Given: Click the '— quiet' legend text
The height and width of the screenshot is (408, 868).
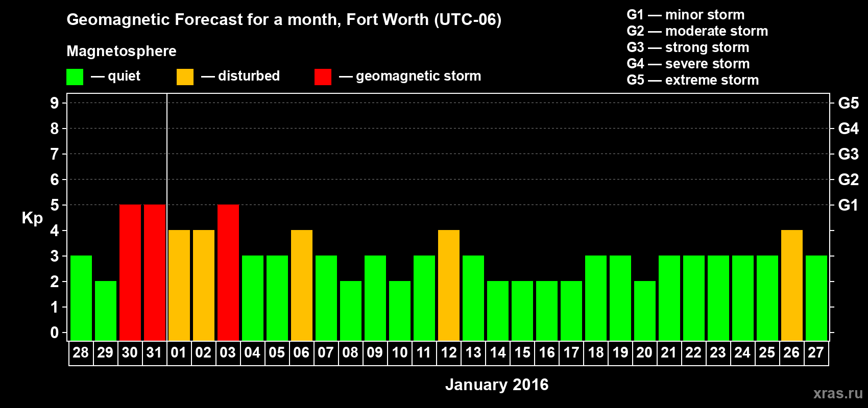Looking at the screenshot, I should coord(115,76).
